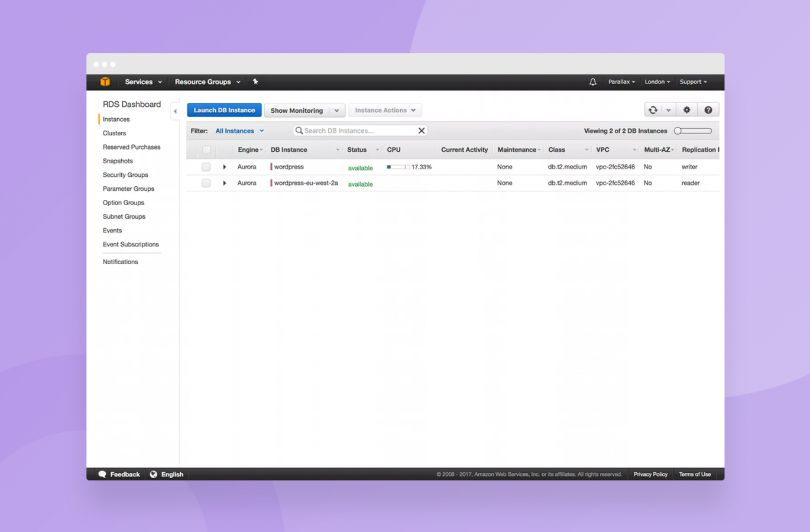This screenshot has height=532, width=810.
Task: Open the Instance Actions dropdown
Action: pos(385,110)
